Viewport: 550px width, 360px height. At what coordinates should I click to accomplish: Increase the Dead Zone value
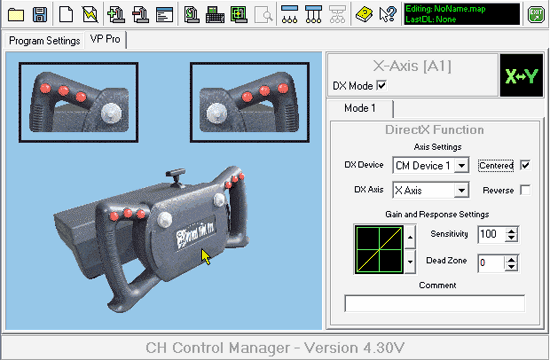click(511, 259)
